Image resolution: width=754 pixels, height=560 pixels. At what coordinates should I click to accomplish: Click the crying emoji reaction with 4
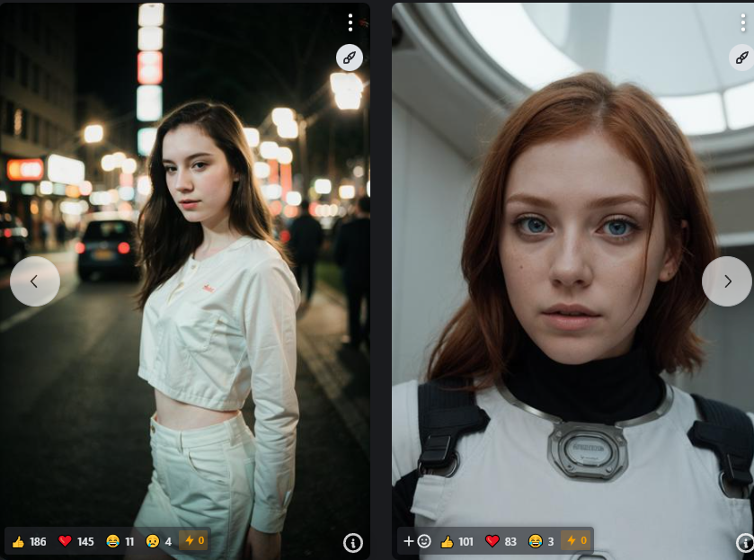coord(159,541)
